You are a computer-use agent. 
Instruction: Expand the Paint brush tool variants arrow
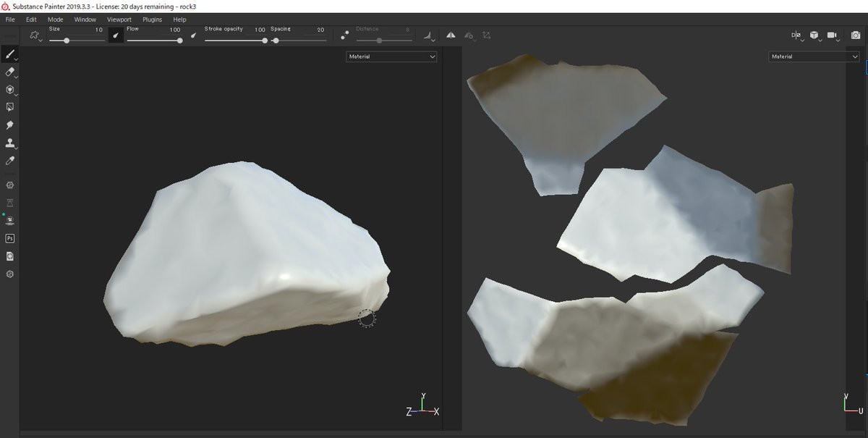point(17,59)
